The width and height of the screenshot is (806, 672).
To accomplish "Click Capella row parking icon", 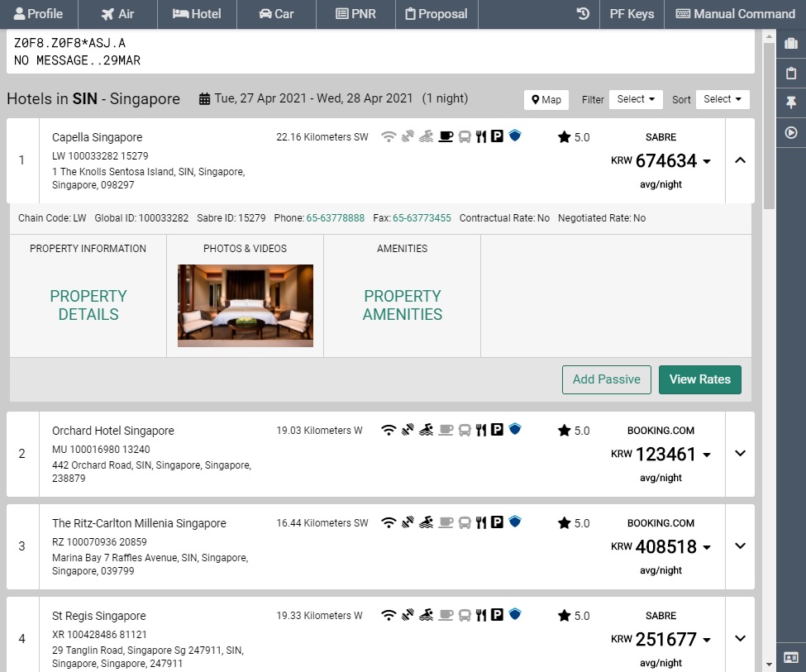I will 497,136.
